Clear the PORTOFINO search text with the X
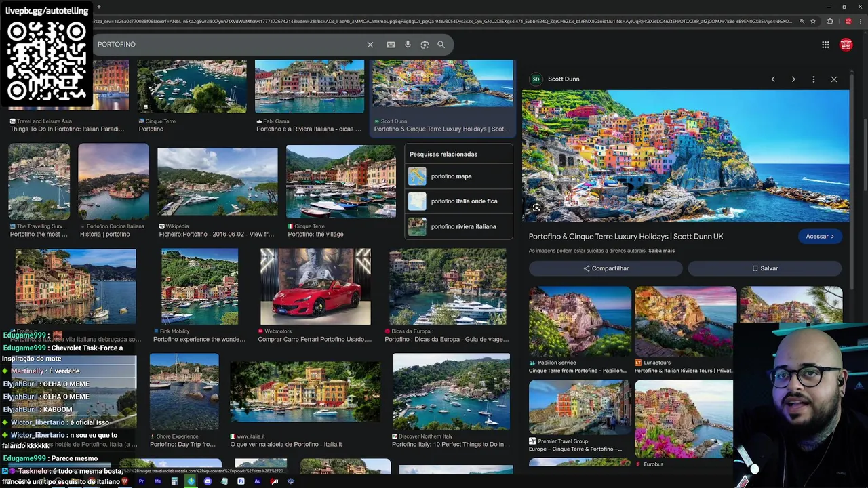 pos(370,45)
